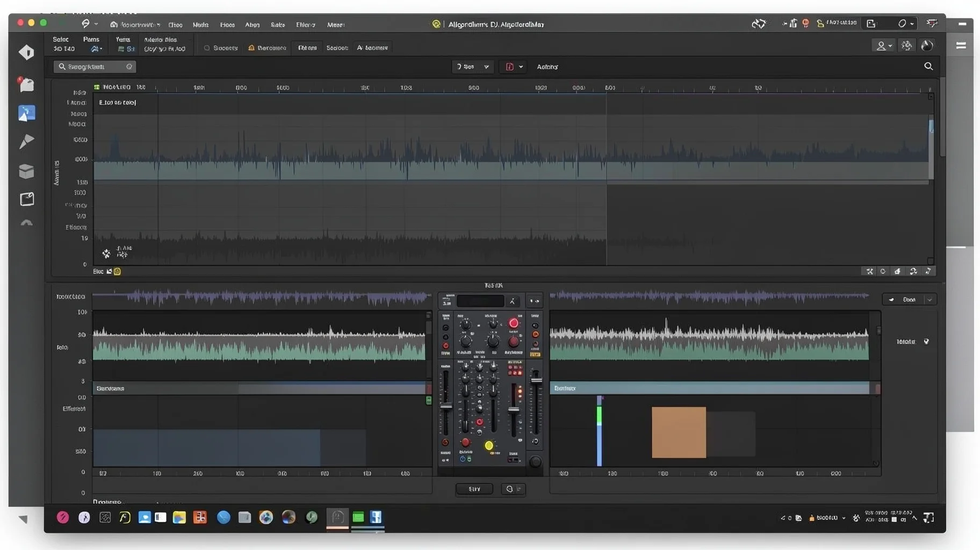Open the notification panel icon in taskbar tray

929,518
